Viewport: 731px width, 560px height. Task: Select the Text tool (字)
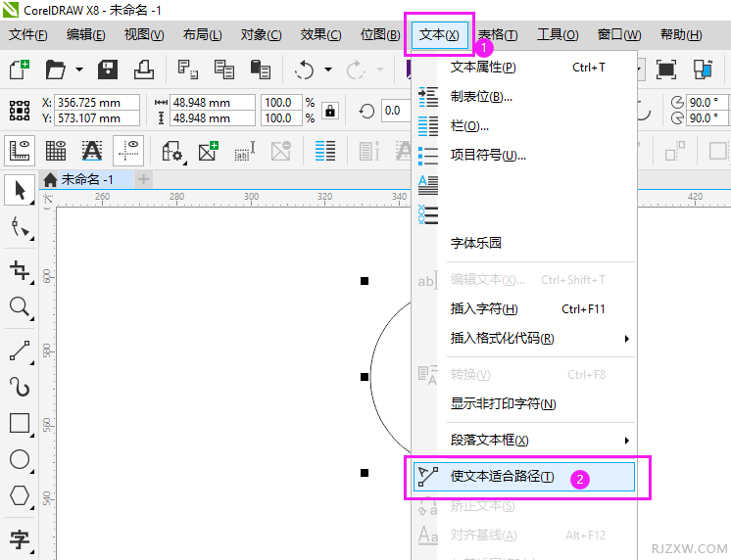[x=19, y=538]
